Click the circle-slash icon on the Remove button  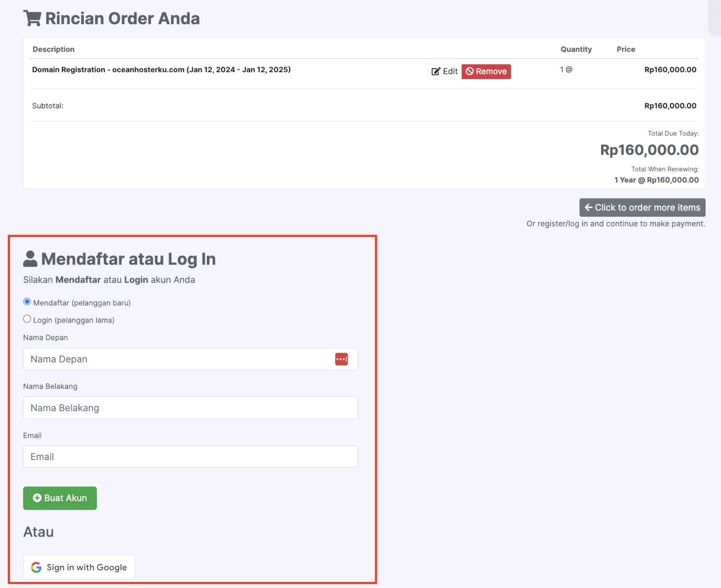click(x=470, y=71)
